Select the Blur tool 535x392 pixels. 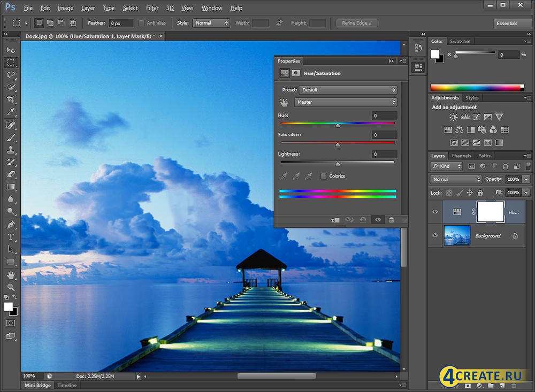tap(11, 199)
